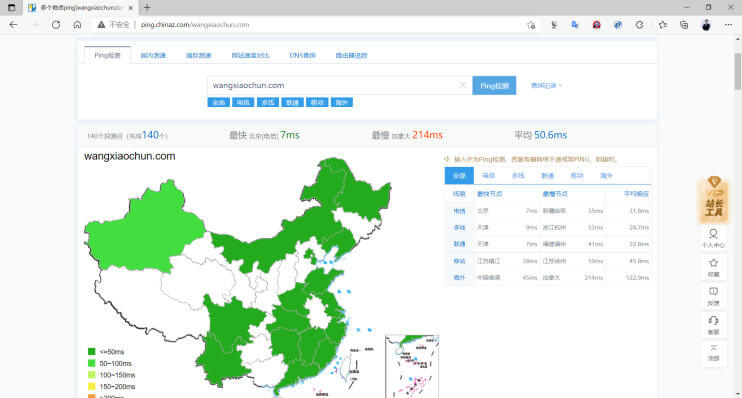Open the Favorites list icon
The height and width of the screenshot is (398, 742).
pyautogui.click(x=662, y=25)
